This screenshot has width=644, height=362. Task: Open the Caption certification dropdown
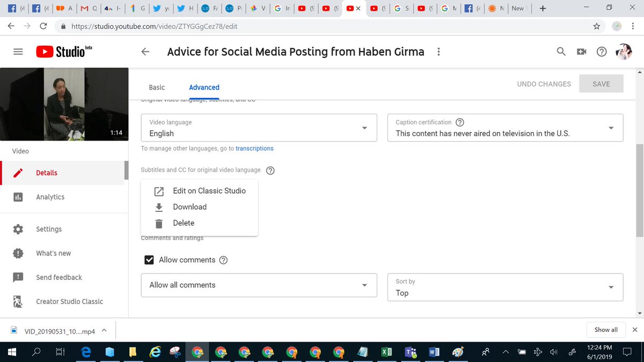click(x=611, y=128)
